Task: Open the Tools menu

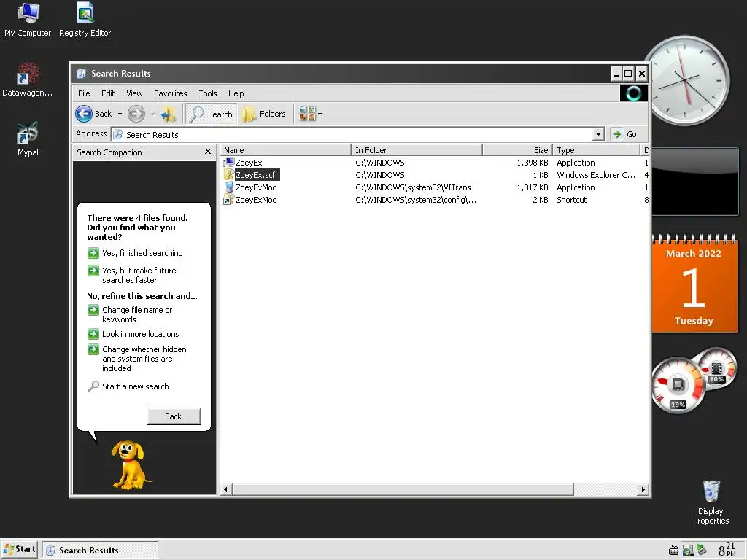Action: point(208,93)
